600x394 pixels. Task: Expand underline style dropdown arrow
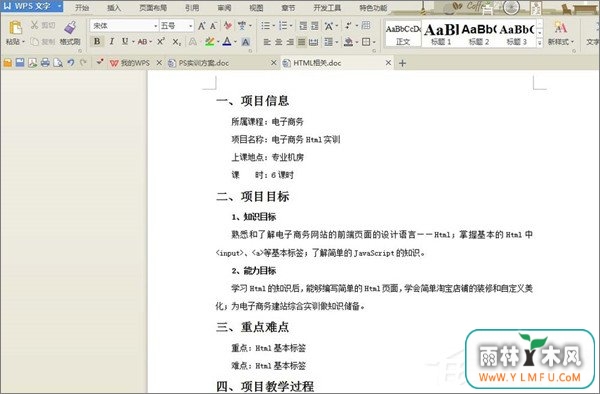133,42
